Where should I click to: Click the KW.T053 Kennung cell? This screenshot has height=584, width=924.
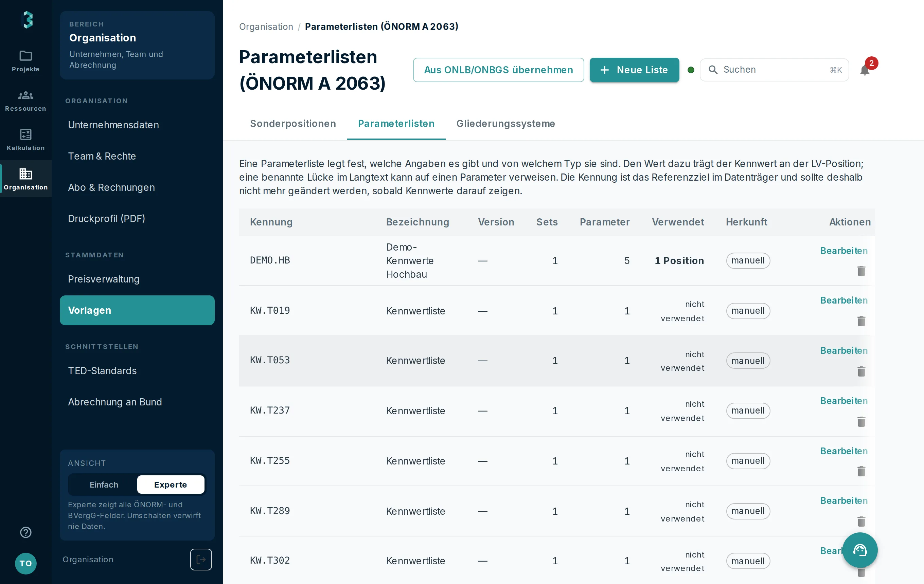[x=270, y=360]
